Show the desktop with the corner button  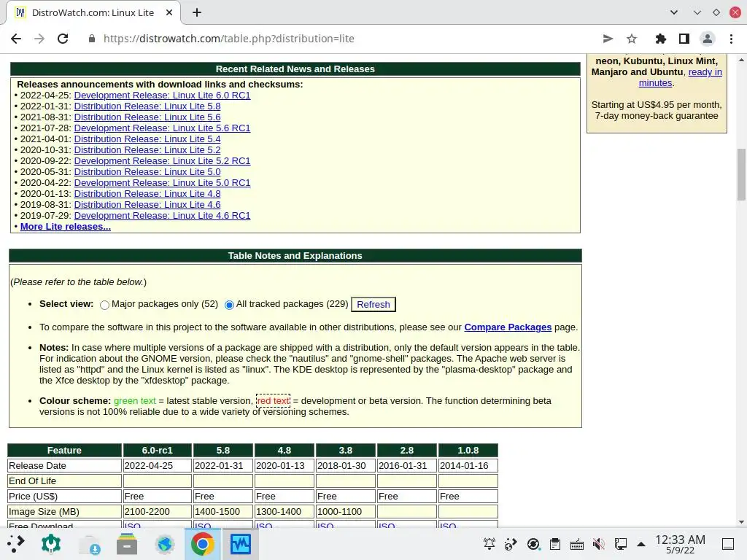point(728,544)
